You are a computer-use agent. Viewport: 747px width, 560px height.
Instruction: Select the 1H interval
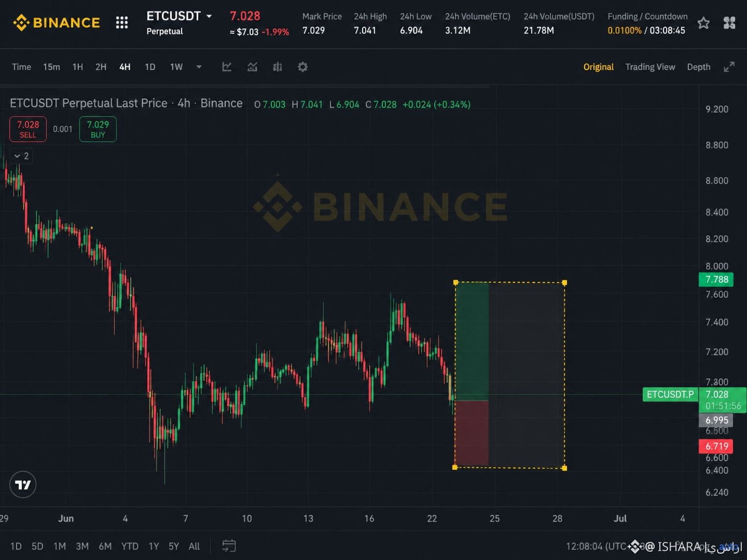78,67
